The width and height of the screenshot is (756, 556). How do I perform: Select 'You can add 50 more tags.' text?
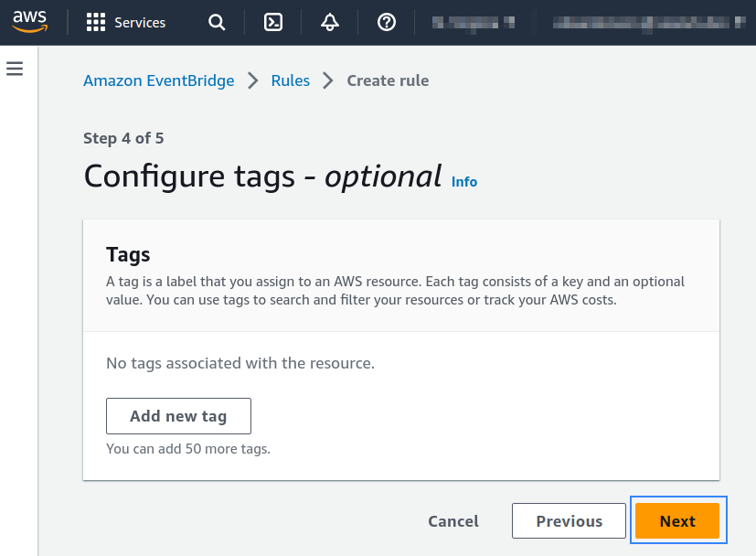pos(188,449)
